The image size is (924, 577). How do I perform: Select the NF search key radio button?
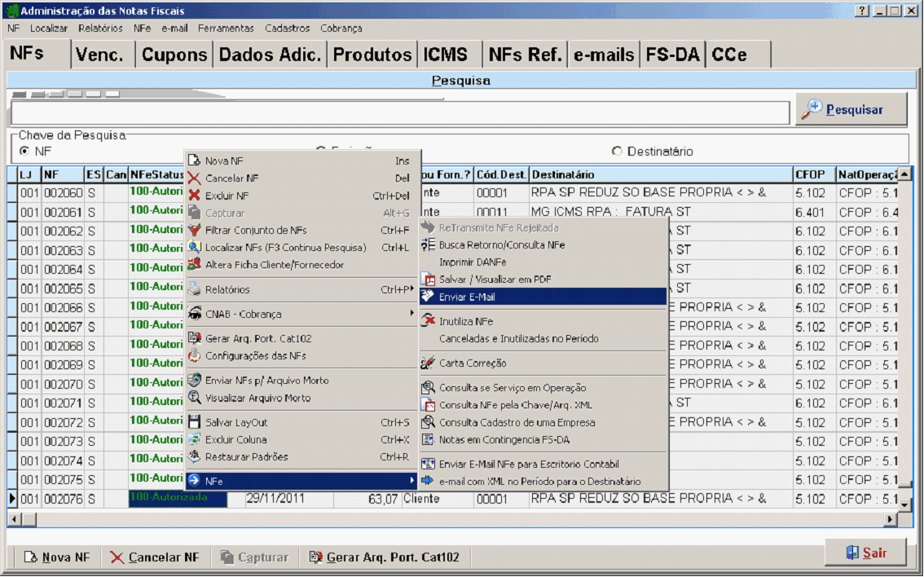(24, 152)
